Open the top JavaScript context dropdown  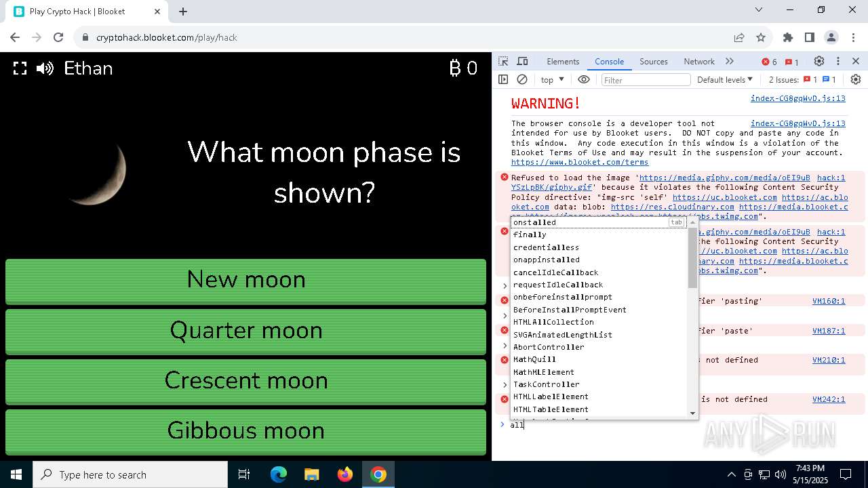coord(552,79)
